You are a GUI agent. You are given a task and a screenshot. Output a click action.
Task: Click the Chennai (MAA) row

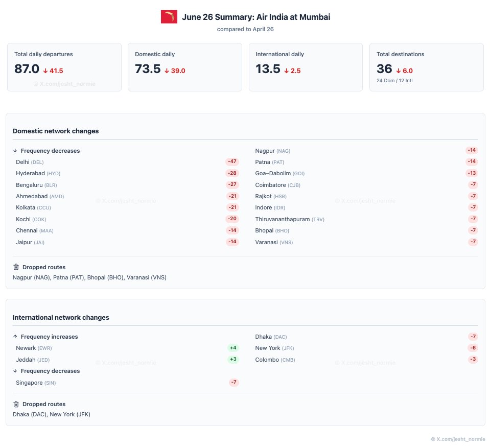tap(127, 230)
